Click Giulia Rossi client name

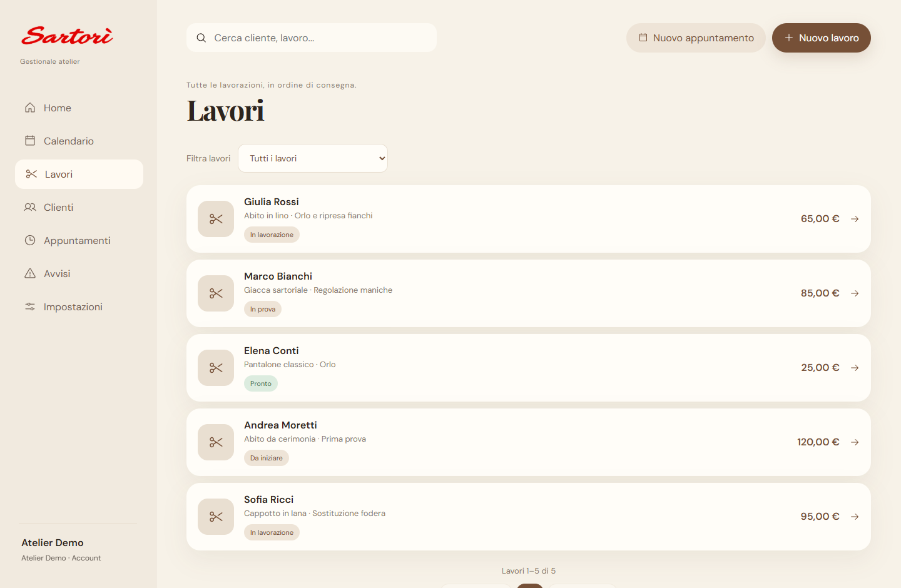[x=272, y=201]
